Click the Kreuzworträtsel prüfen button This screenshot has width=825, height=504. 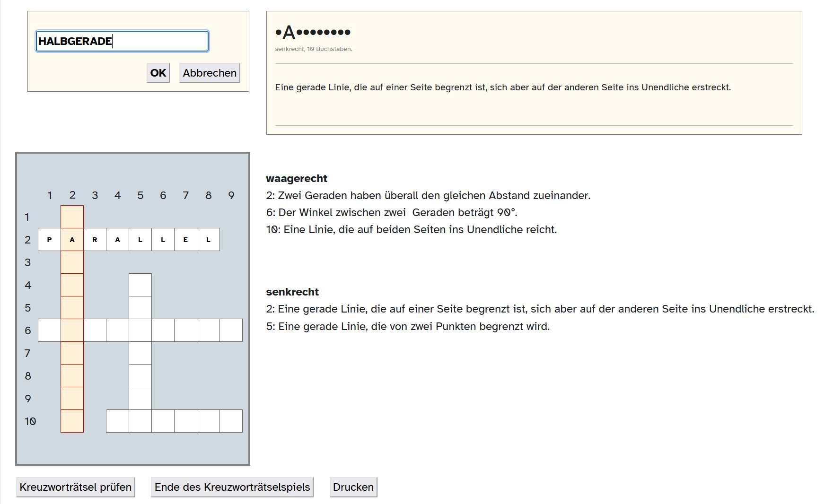pyautogui.click(x=76, y=487)
